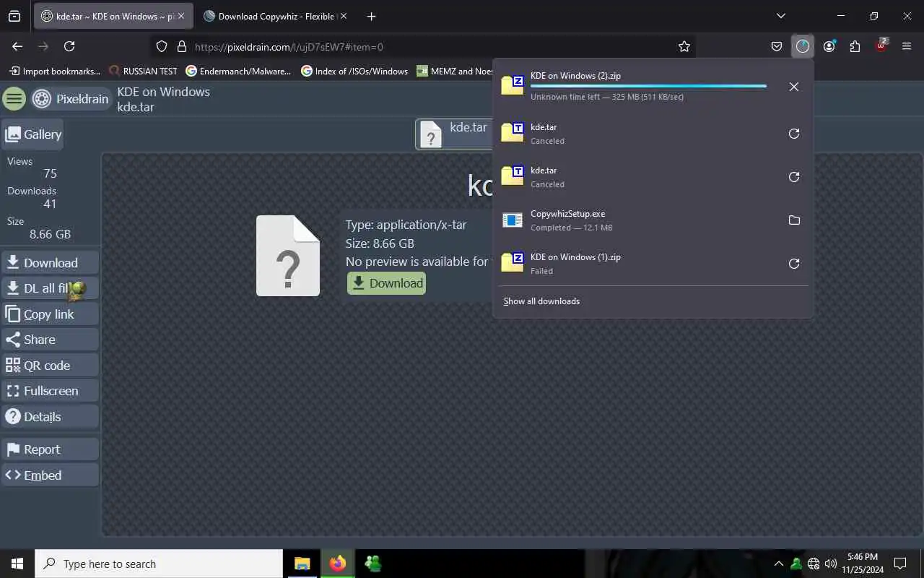
Task: Go to Pixeldrain home logo
Action: 71,99
